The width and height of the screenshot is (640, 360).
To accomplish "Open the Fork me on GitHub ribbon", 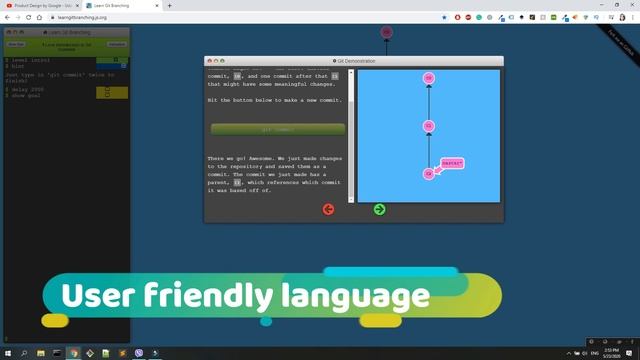I will coord(620,43).
